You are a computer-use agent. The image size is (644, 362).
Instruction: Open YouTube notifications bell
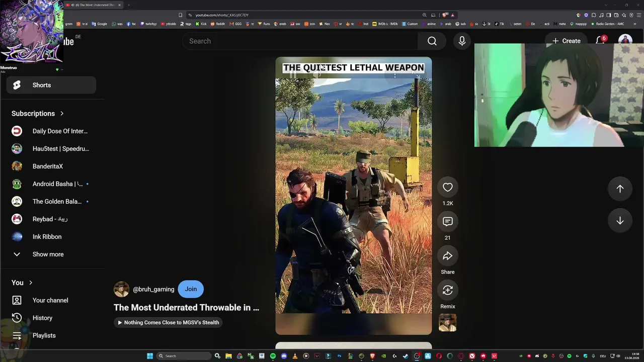point(600,41)
